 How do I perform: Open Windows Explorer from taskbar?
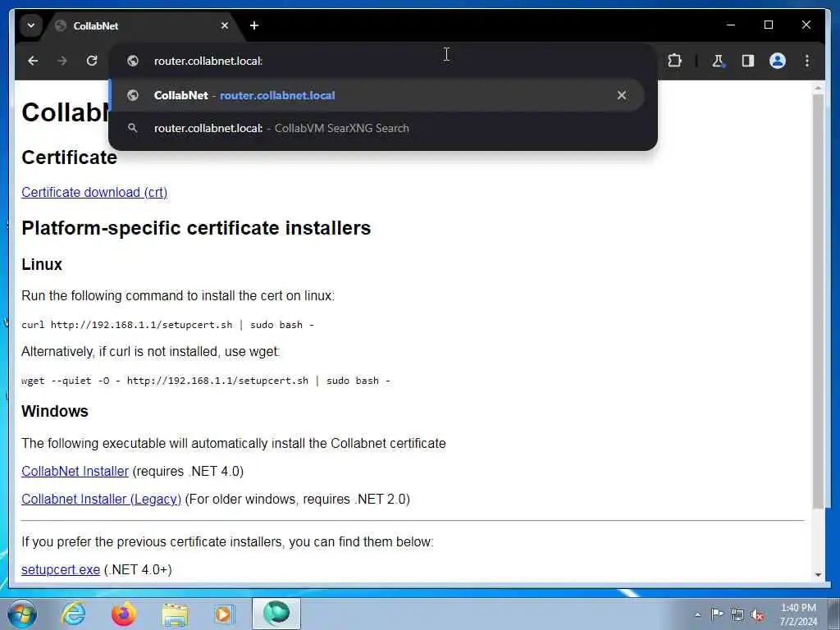pyautogui.click(x=175, y=614)
